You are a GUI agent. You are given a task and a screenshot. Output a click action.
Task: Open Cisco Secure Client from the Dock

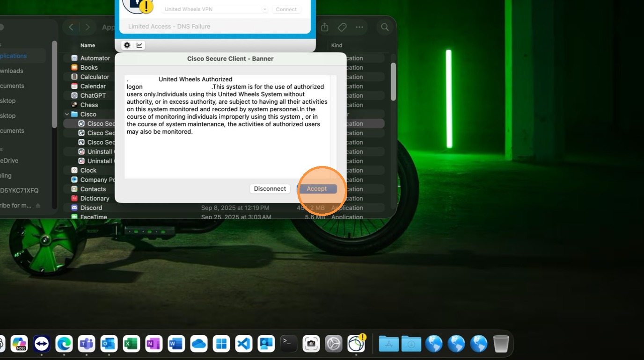click(356, 344)
